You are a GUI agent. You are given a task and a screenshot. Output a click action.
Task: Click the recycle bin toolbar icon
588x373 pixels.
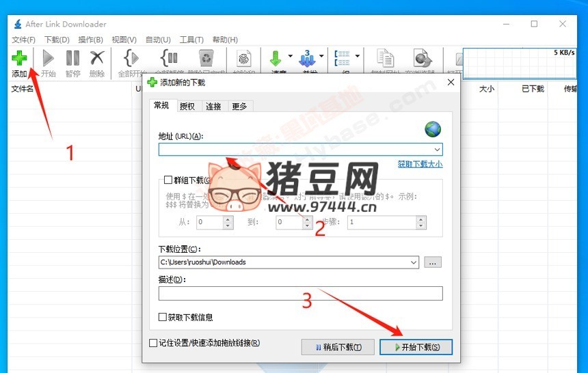[x=206, y=59]
